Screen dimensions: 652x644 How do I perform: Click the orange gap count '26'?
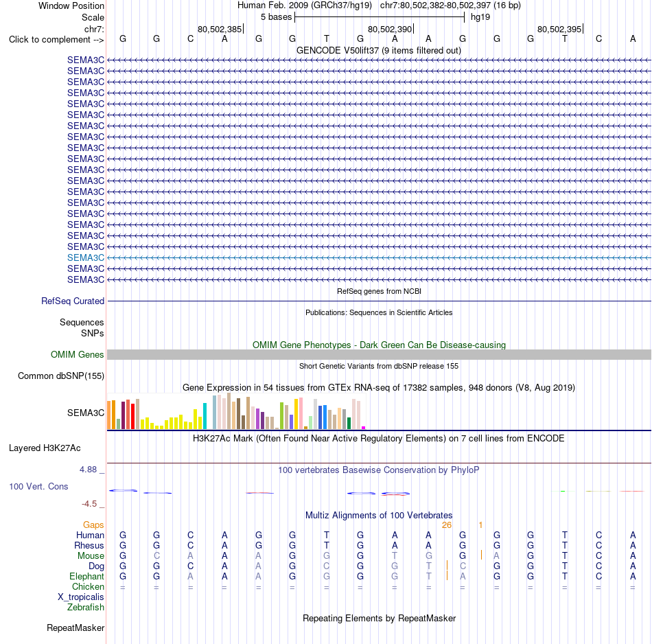click(x=447, y=525)
